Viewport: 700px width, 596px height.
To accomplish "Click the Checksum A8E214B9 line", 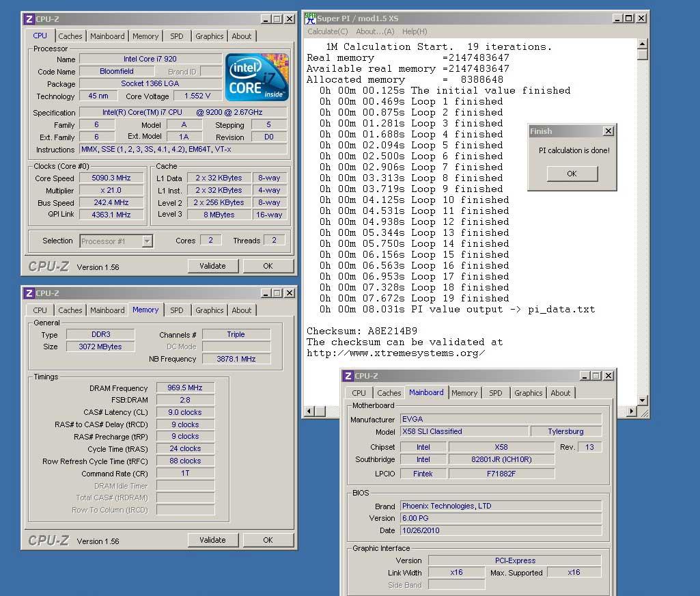I will tap(361, 331).
